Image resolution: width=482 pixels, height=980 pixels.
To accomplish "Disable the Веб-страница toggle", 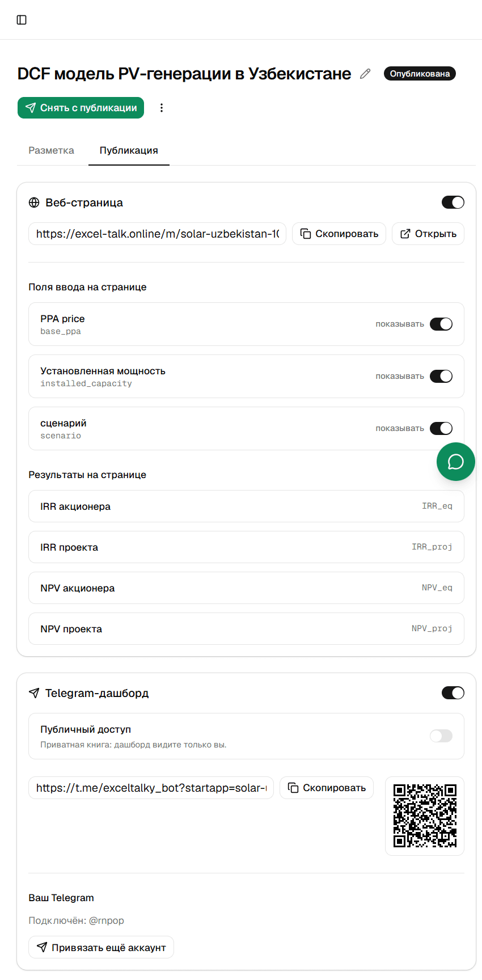I will click(453, 202).
